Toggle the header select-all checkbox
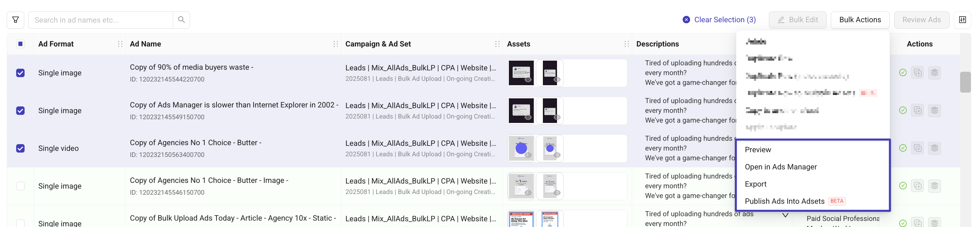The height and width of the screenshot is (227, 980). (21, 44)
